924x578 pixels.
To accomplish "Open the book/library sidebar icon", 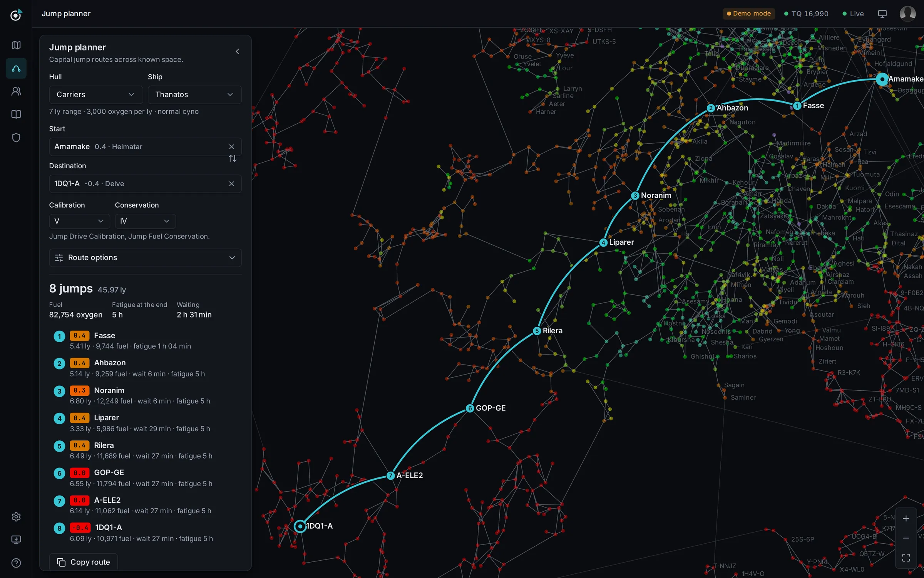I will click(x=16, y=114).
